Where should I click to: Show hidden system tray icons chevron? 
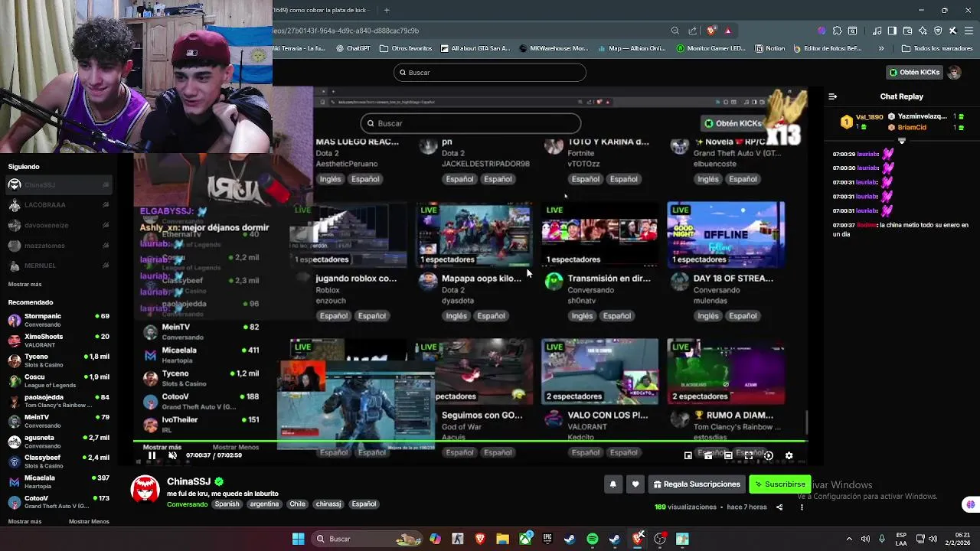pyautogui.click(x=848, y=539)
